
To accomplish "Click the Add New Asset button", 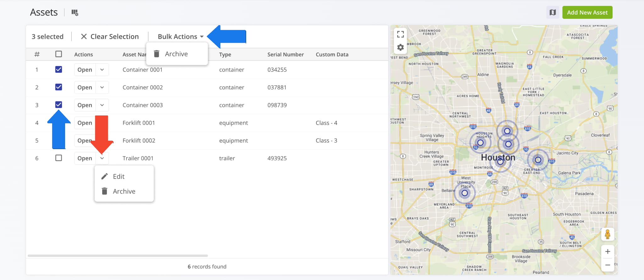I will pos(587,13).
